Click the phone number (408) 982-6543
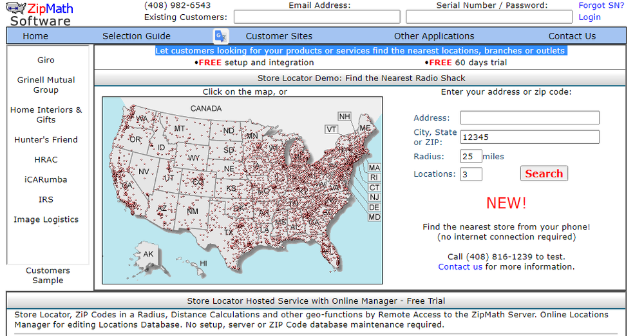The image size is (644, 336). (178, 5)
